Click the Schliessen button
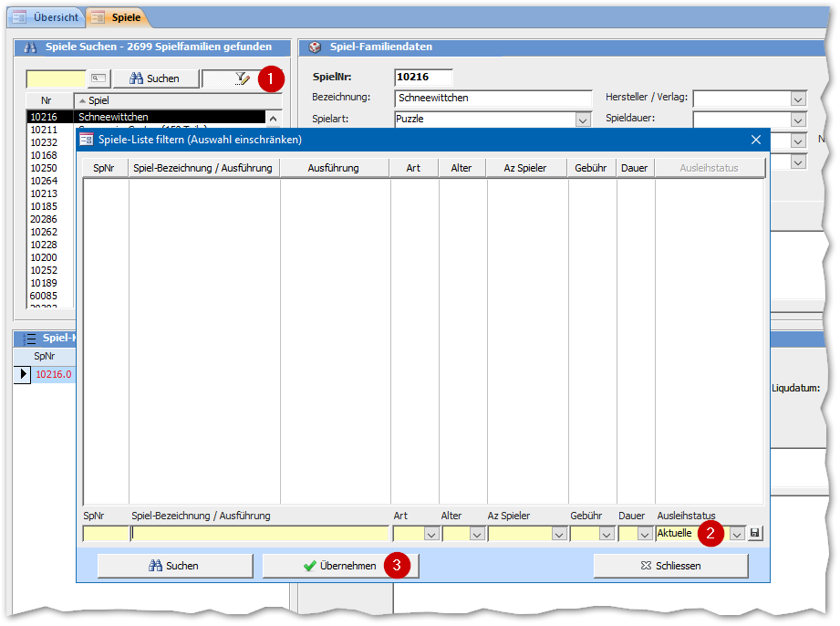Image resolution: width=840 pixels, height=626 pixels. (x=670, y=566)
